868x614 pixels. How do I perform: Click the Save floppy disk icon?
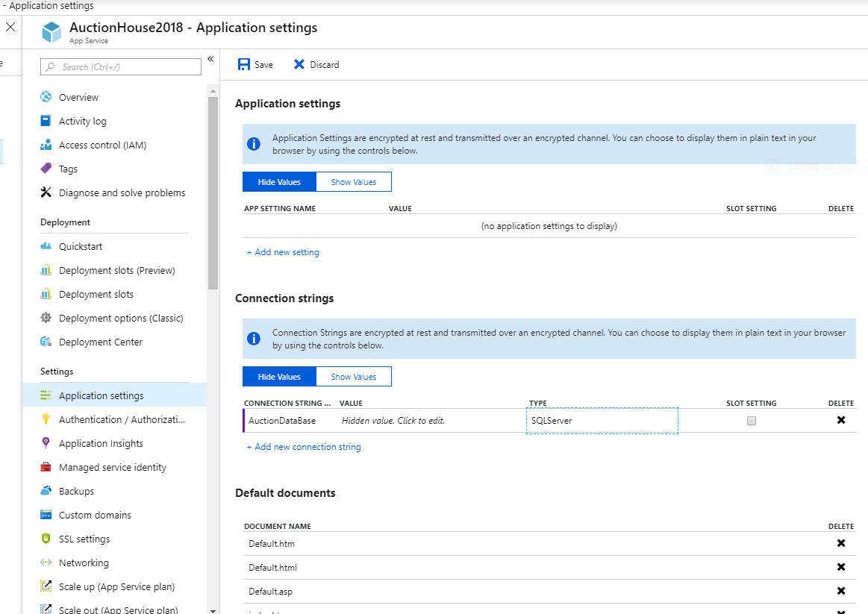(x=244, y=65)
